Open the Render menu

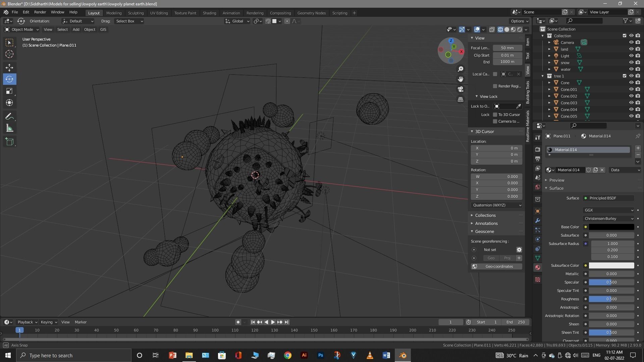(40, 12)
